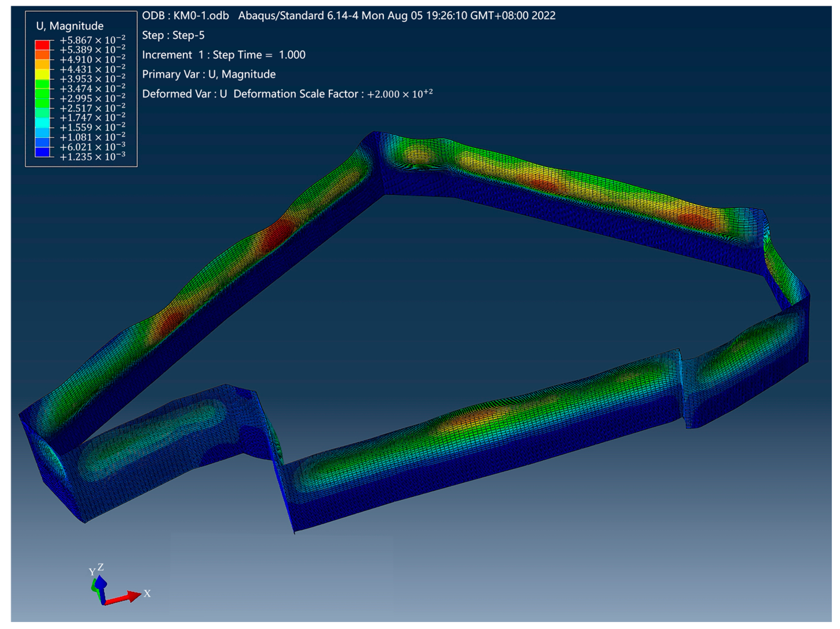
Task: Click the 'Step : Step-5' label
Action: click(x=173, y=35)
